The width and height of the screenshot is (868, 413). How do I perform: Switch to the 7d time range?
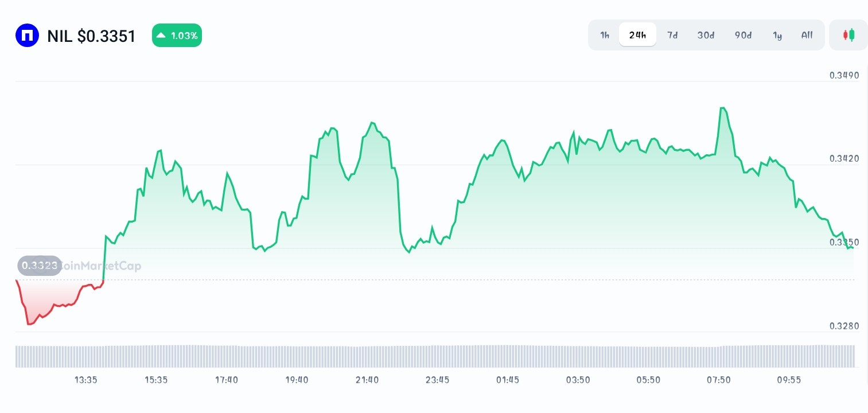(x=672, y=35)
